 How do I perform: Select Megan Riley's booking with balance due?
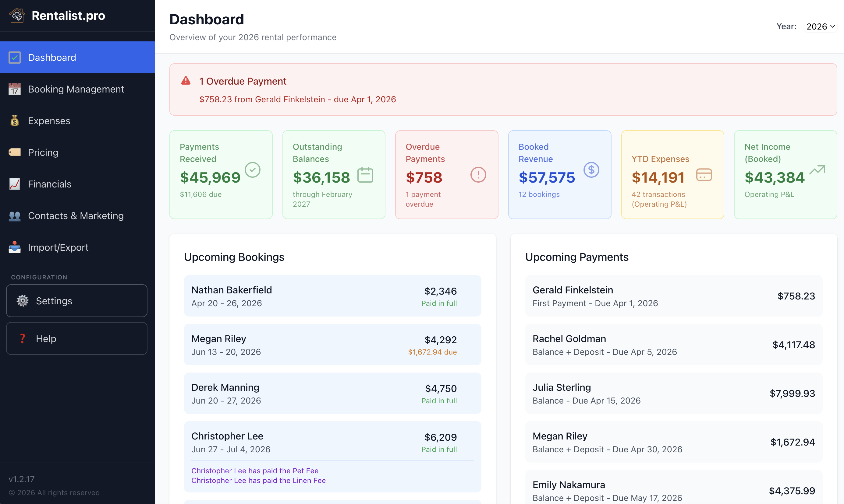tap(332, 344)
